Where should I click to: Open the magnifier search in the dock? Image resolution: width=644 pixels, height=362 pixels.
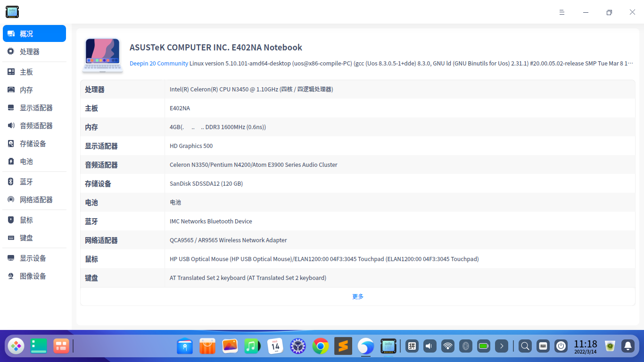click(x=525, y=346)
